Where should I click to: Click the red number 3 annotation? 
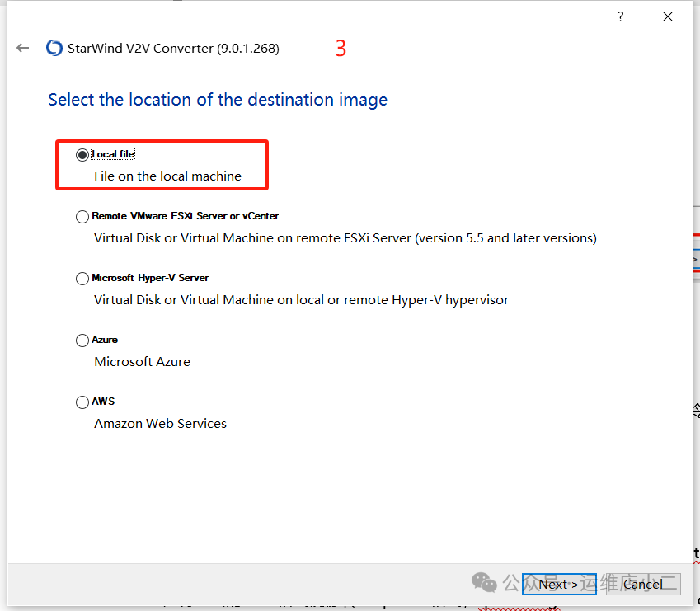[x=341, y=49]
